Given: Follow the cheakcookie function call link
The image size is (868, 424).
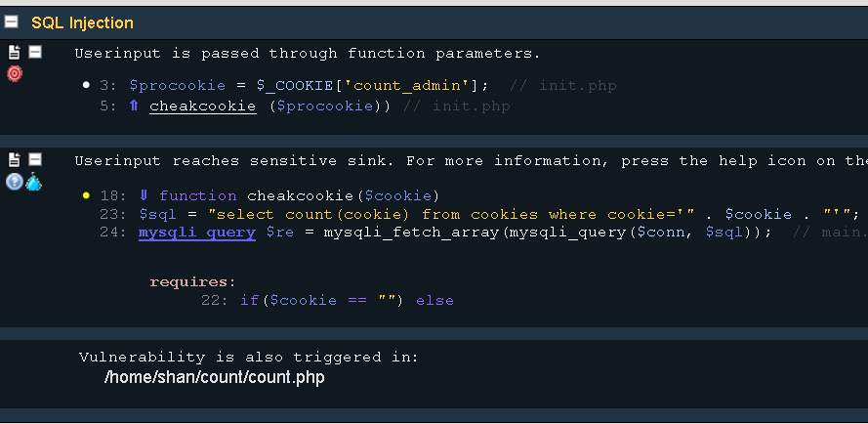Looking at the screenshot, I should point(202,106).
